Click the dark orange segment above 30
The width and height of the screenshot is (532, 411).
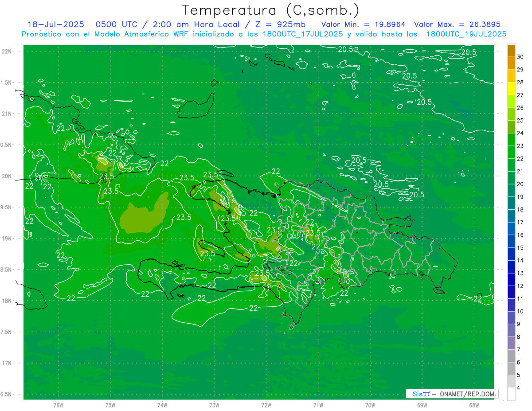(511, 50)
